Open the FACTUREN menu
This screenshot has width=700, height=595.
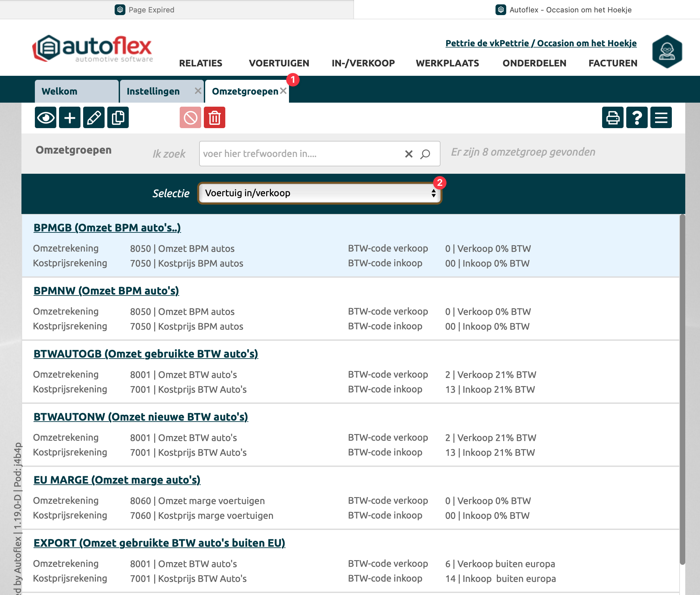613,63
